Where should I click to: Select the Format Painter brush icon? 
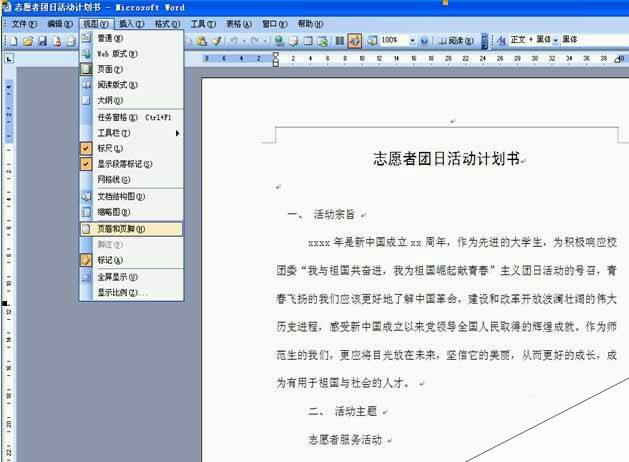tap(217, 41)
